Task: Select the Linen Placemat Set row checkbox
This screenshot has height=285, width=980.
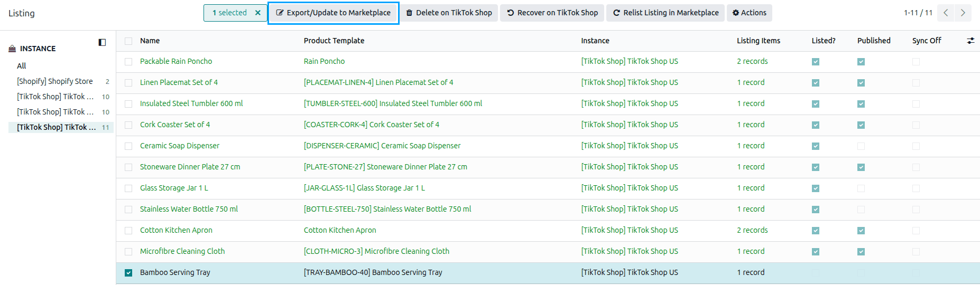Action: (128, 83)
